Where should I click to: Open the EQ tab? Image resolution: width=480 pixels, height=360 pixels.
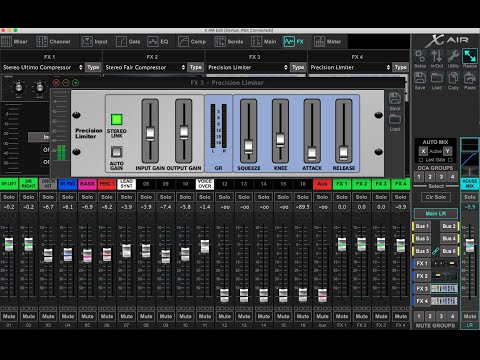coord(158,42)
